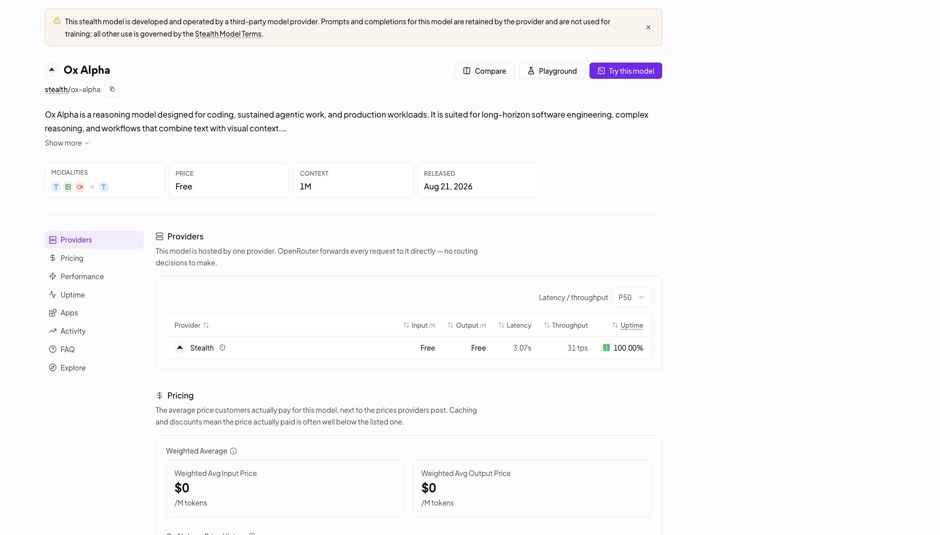Click the Providers section heading icon
Viewport: 940px width, 535px height.
click(159, 236)
